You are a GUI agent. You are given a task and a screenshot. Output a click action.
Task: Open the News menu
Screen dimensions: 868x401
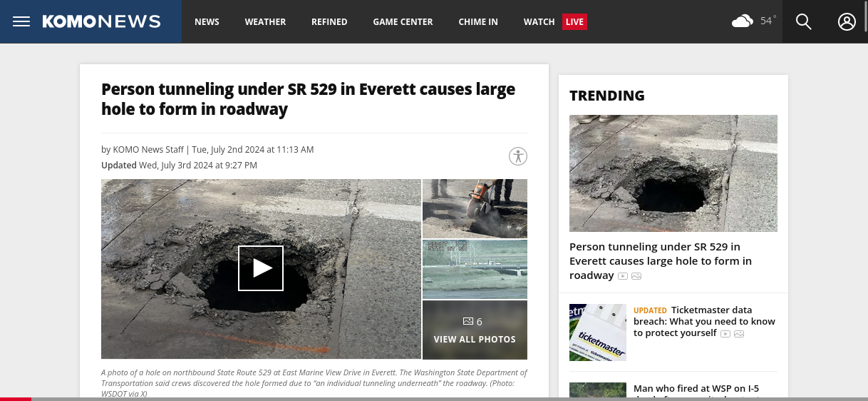[207, 21]
